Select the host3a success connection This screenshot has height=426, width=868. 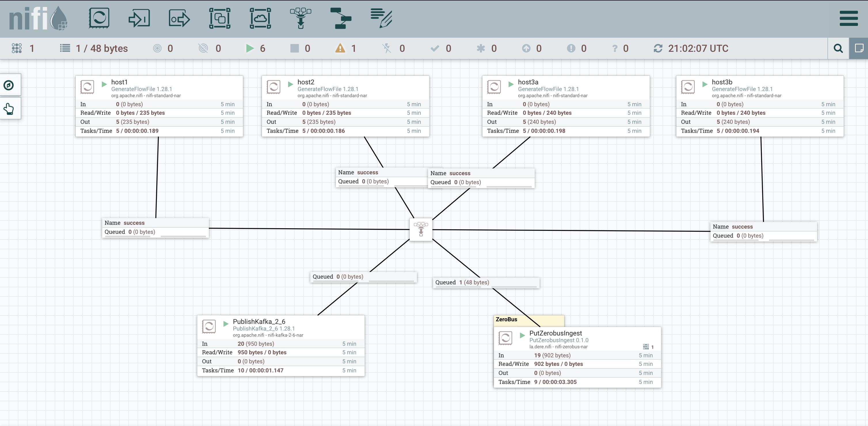coord(481,178)
